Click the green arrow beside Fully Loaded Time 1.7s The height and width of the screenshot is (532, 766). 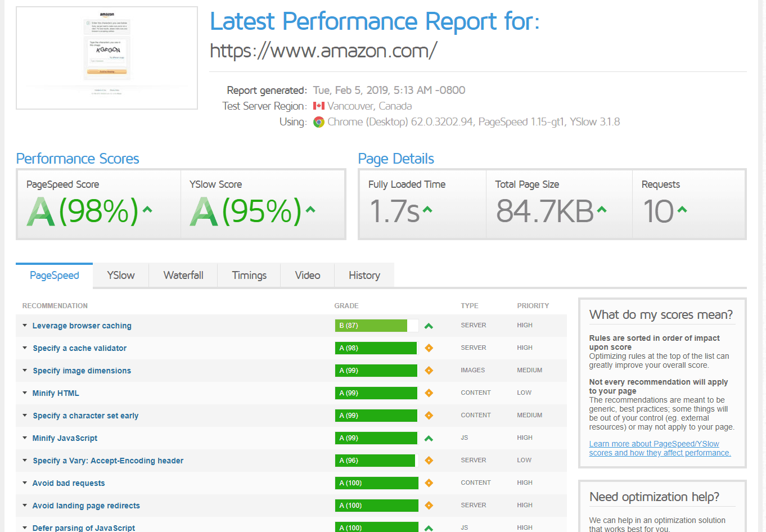427,210
